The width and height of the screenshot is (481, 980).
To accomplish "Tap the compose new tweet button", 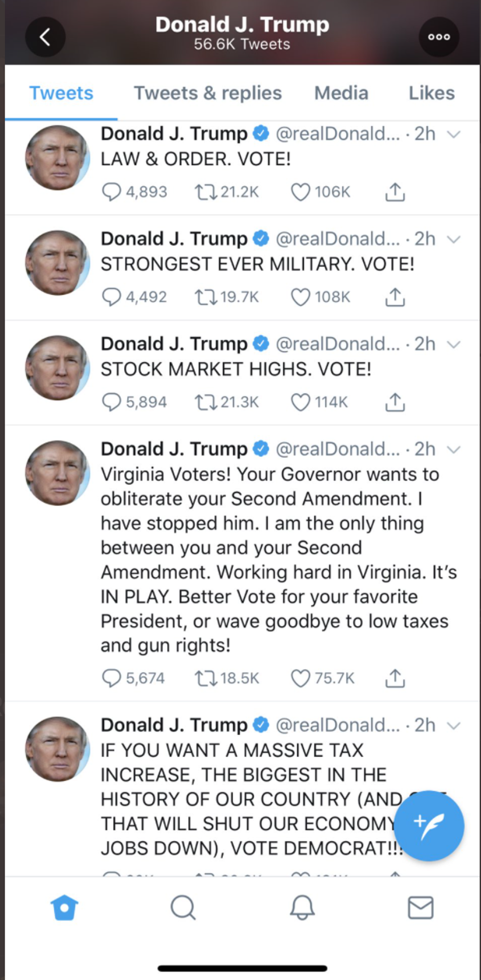I will point(428,826).
